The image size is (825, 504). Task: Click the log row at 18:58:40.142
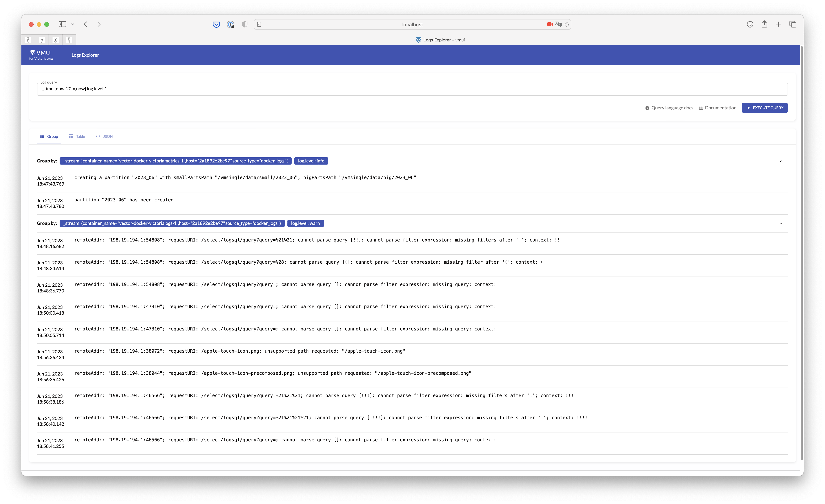(412, 421)
